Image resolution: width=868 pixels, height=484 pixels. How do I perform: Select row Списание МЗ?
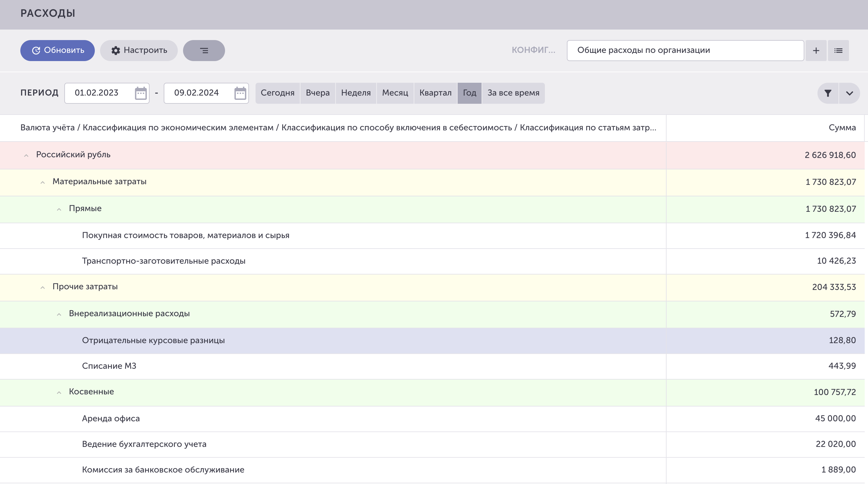432,366
